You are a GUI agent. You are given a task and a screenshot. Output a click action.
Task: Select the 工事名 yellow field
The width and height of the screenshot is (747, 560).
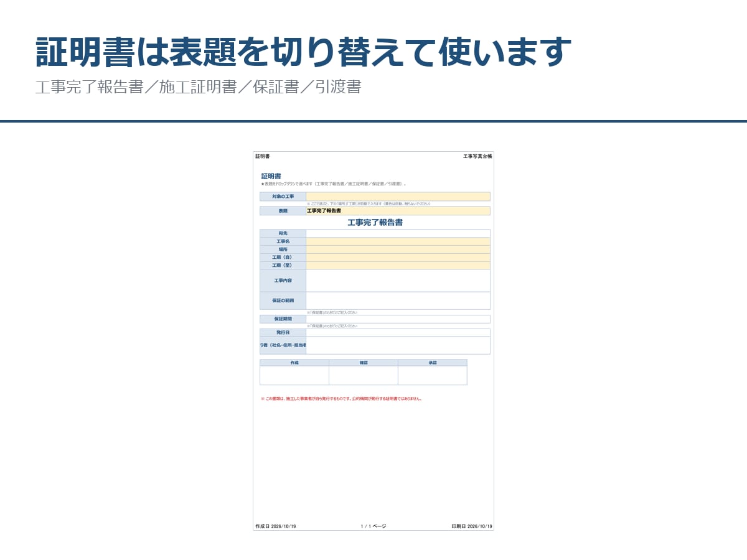pos(398,241)
